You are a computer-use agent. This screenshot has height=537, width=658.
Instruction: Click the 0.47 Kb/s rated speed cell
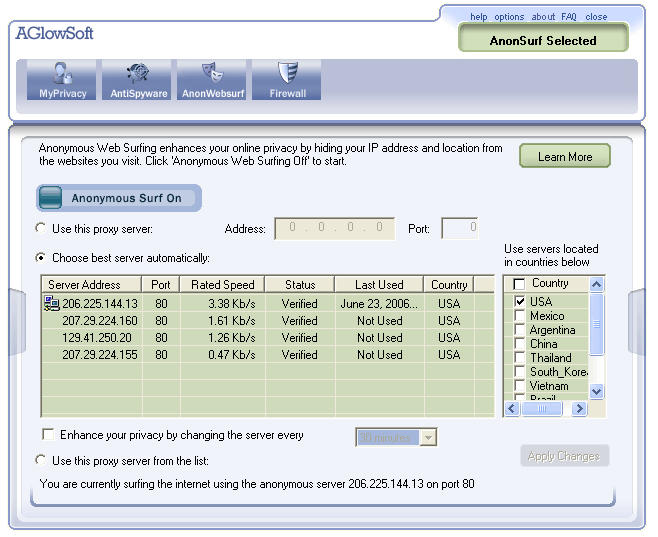232,355
